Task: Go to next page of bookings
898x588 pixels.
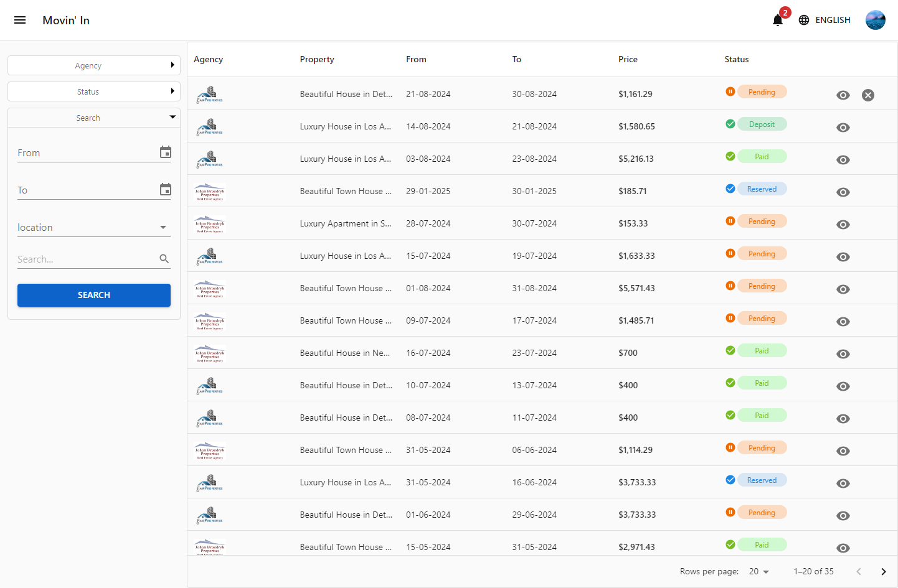Action: click(x=883, y=571)
